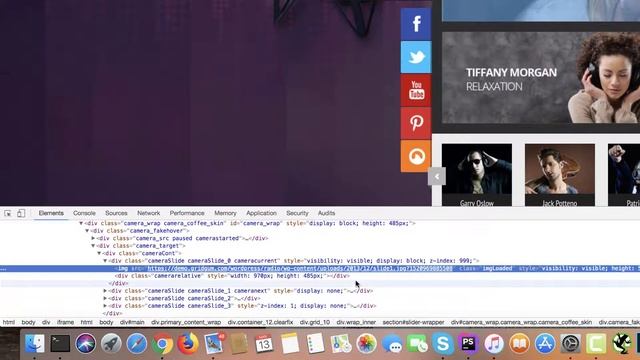The width and height of the screenshot is (640, 360).
Task: Collapse the camera_wrap div node
Action: 81,223
